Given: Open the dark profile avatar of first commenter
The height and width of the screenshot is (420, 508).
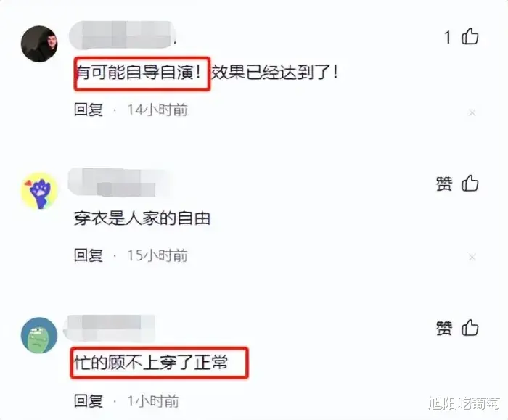Looking at the screenshot, I should (39, 44).
